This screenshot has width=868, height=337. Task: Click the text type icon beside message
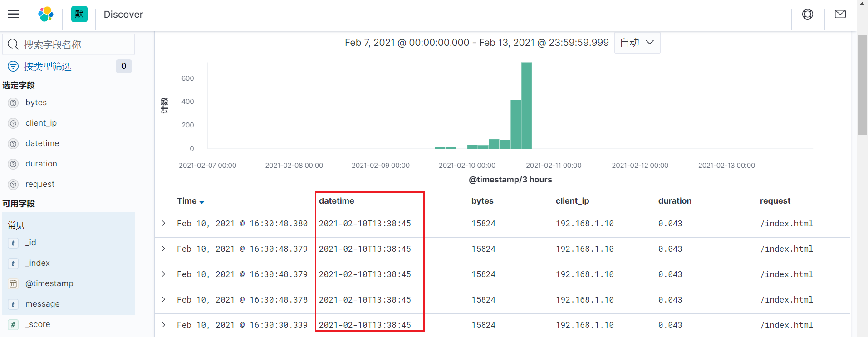click(14, 304)
